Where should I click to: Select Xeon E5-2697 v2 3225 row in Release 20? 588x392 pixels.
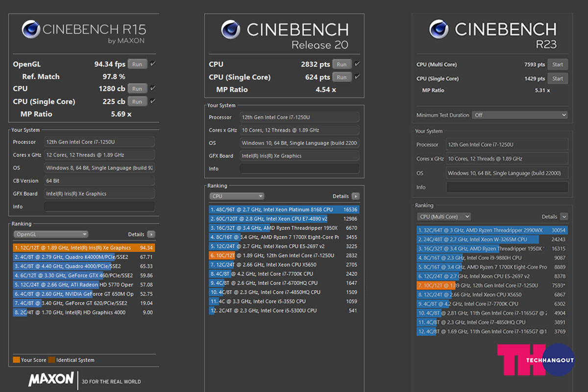tap(284, 246)
